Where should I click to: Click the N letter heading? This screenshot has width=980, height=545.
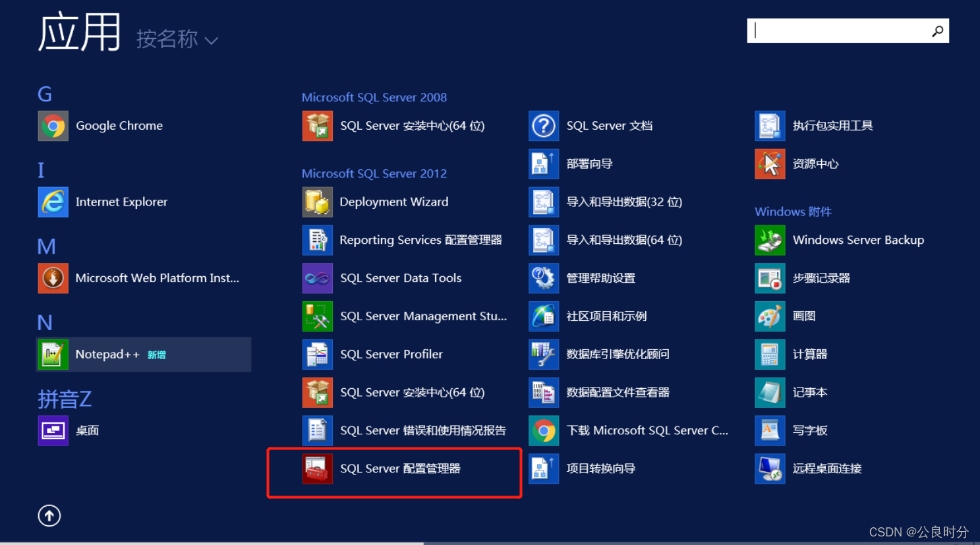click(x=45, y=323)
